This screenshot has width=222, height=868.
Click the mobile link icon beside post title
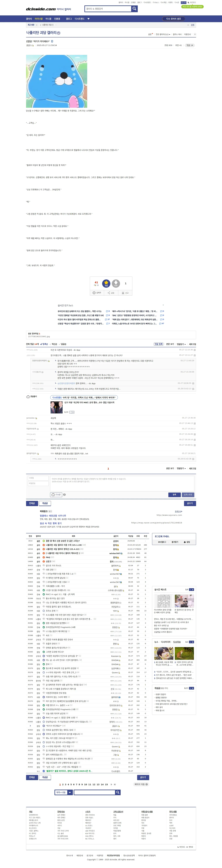[52, 41]
